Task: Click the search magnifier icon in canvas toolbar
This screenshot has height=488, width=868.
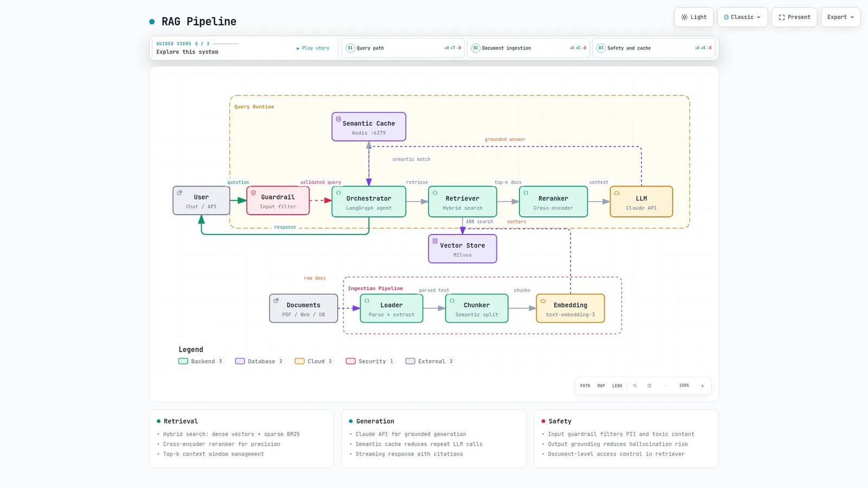Action: [635, 386]
